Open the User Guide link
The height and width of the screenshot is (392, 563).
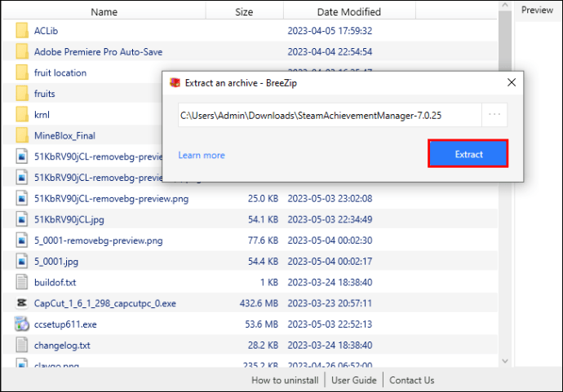click(353, 380)
